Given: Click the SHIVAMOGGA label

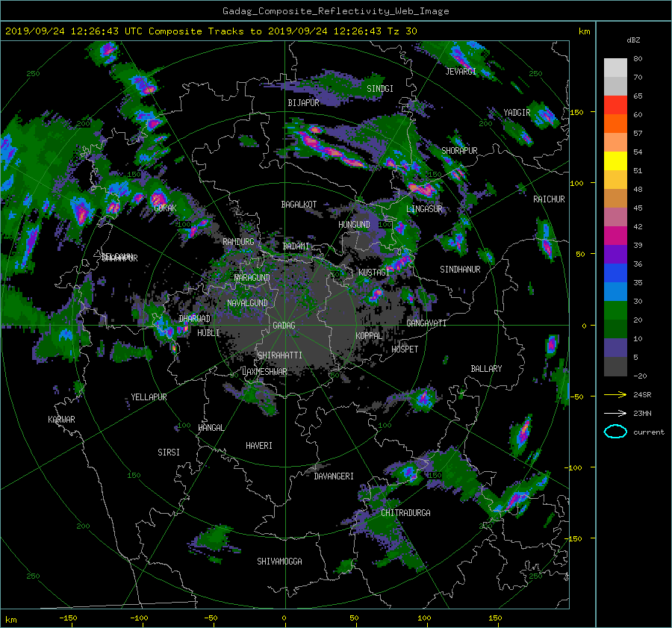Looking at the screenshot, I should (279, 562).
